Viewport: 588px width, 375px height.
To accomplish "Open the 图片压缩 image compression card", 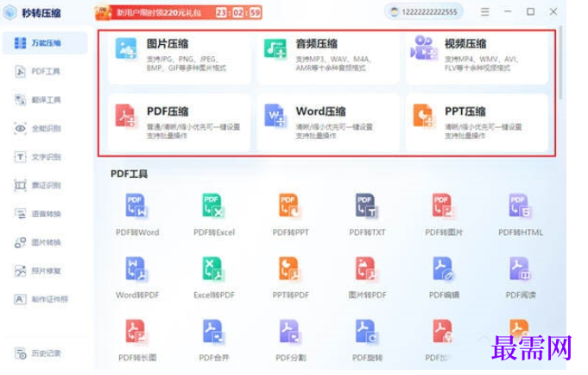I will pyautogui.click(x=179, y=58).
